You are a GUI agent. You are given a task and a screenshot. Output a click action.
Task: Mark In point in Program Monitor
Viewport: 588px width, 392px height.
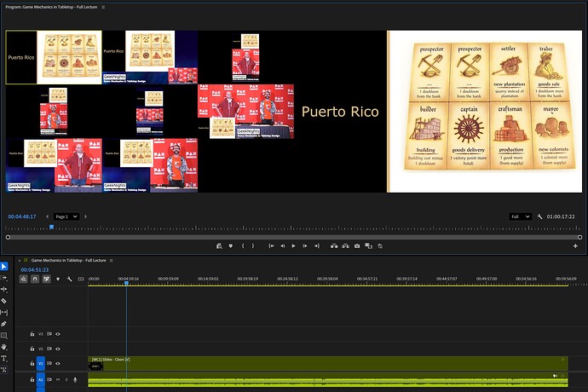243,246
